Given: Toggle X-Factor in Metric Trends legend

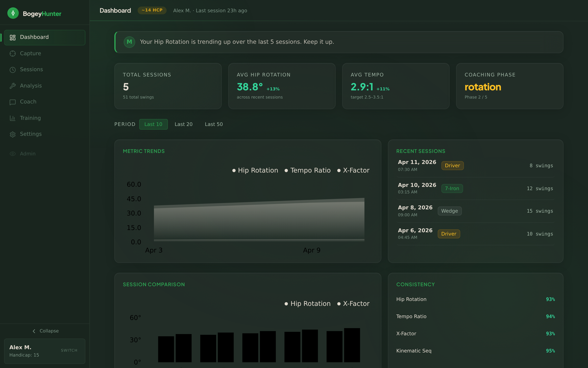Looking at the screenshot, I should click(x=354, y=170).
